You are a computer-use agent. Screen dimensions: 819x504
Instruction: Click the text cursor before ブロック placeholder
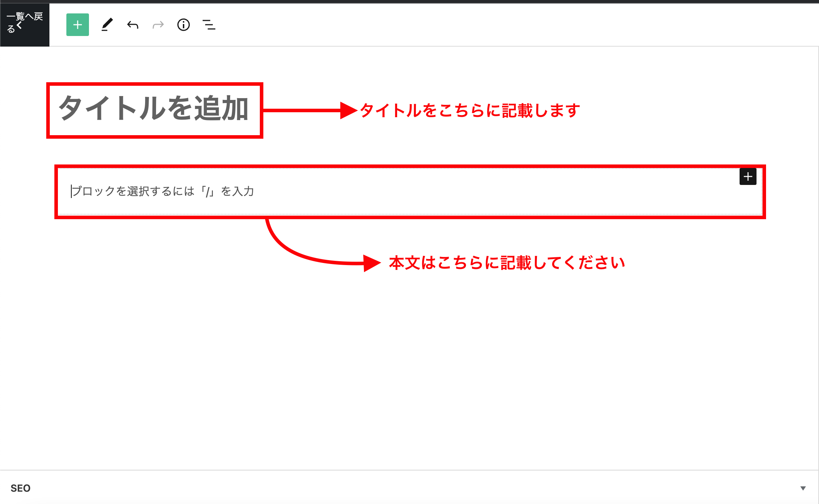[71, 191]
